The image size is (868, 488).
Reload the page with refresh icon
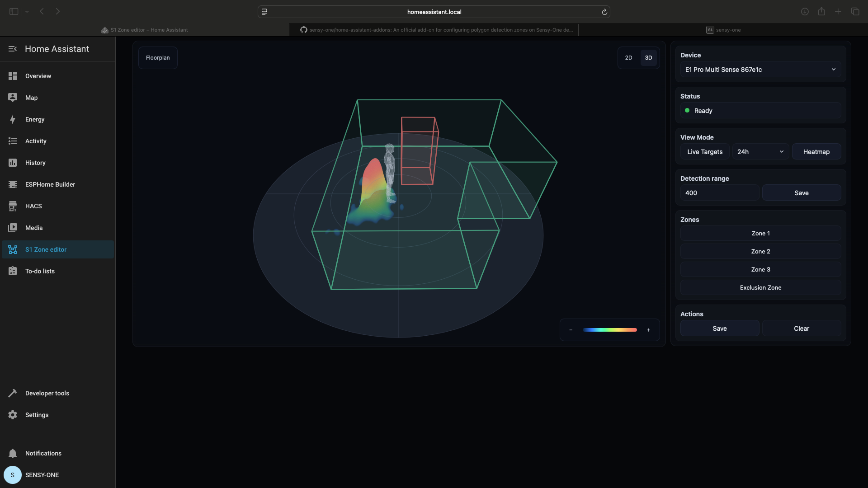604,12
